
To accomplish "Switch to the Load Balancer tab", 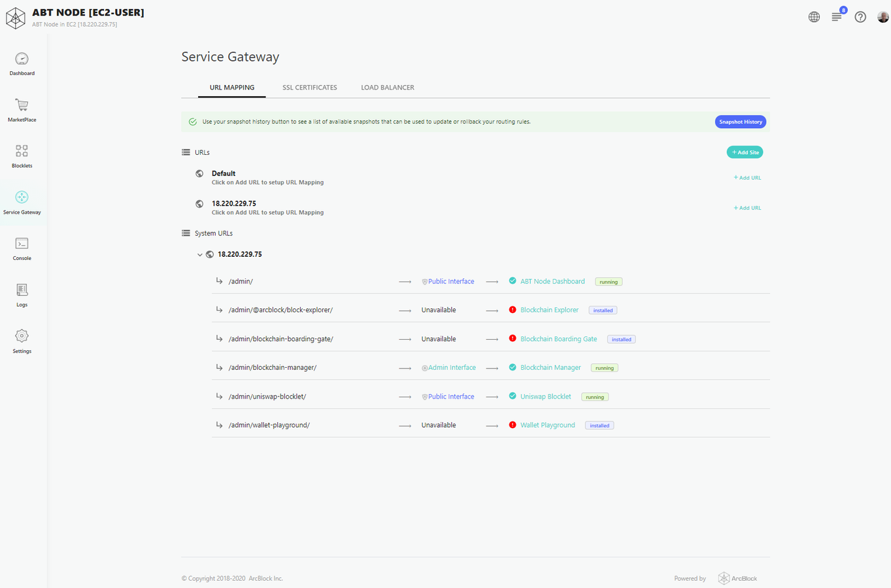I will [x=388, y=88].
